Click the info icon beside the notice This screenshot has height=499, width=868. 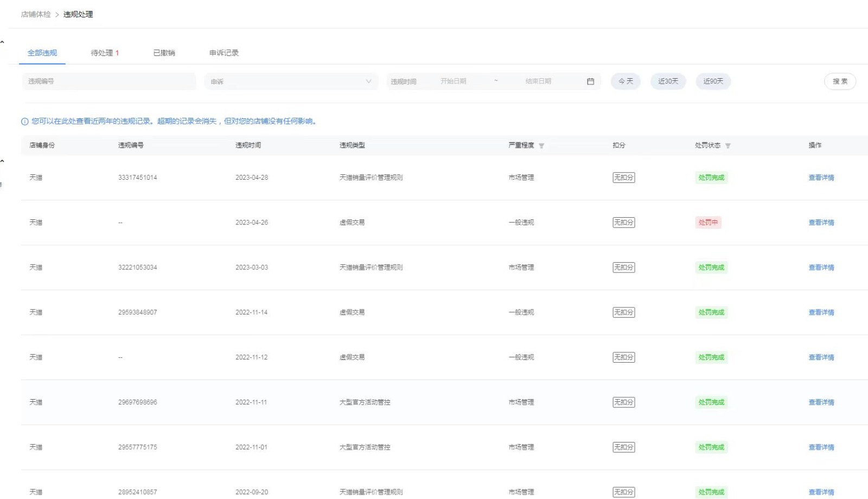[24, 122]
